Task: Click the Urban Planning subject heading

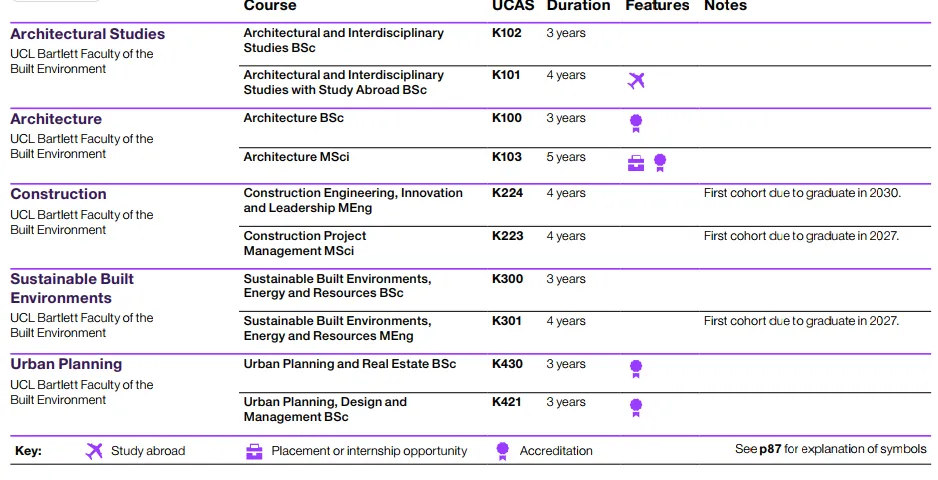Action: click(66, 364)
